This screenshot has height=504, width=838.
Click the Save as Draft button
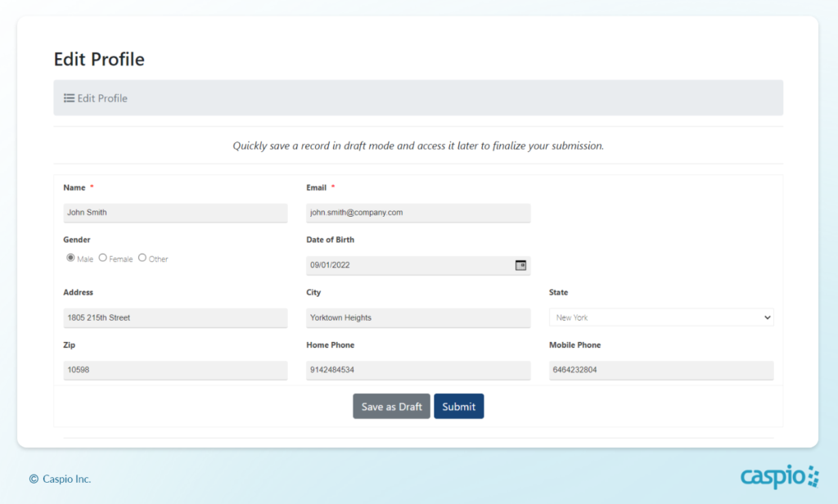[391, 406]
